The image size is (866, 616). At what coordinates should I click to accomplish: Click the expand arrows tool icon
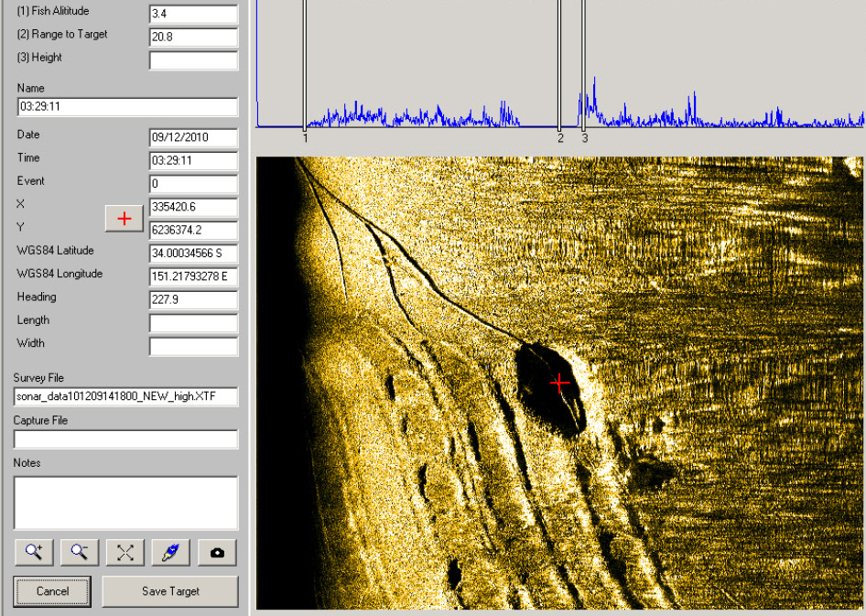point(124,551)
